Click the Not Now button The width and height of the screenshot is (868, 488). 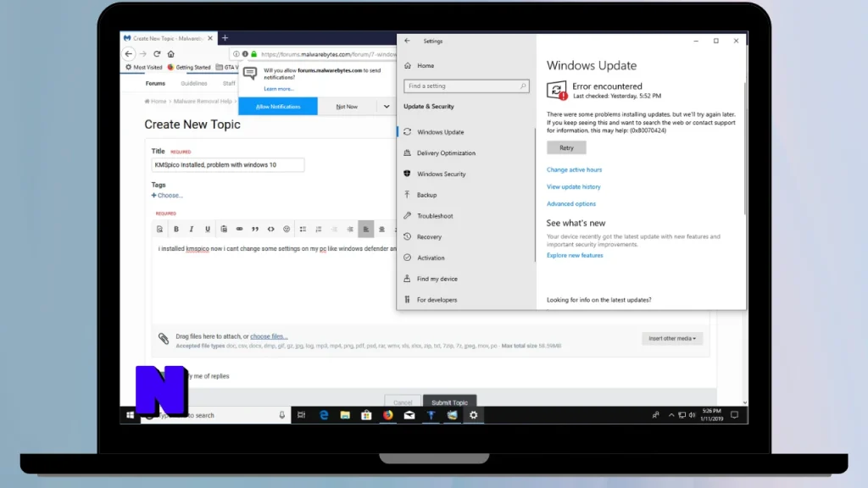(x=347, y=106)
